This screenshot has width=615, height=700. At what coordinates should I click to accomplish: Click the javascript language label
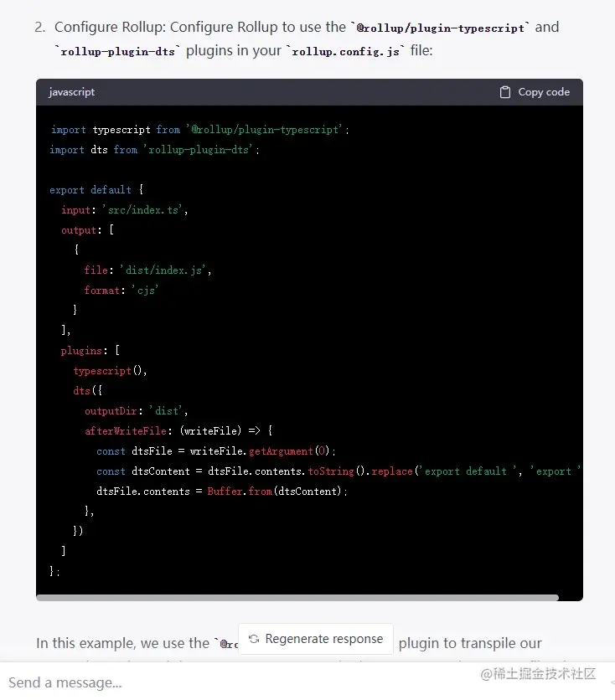pyautogui.click(x=71, y=92)
